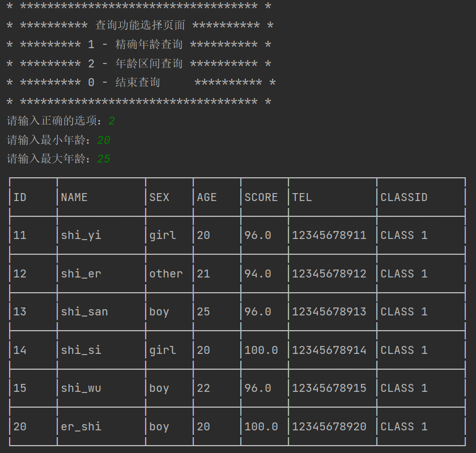This screenshot has height=453, width=476.
Task: Click the prompt 请输入正确的选项
Action: [52, 121]
